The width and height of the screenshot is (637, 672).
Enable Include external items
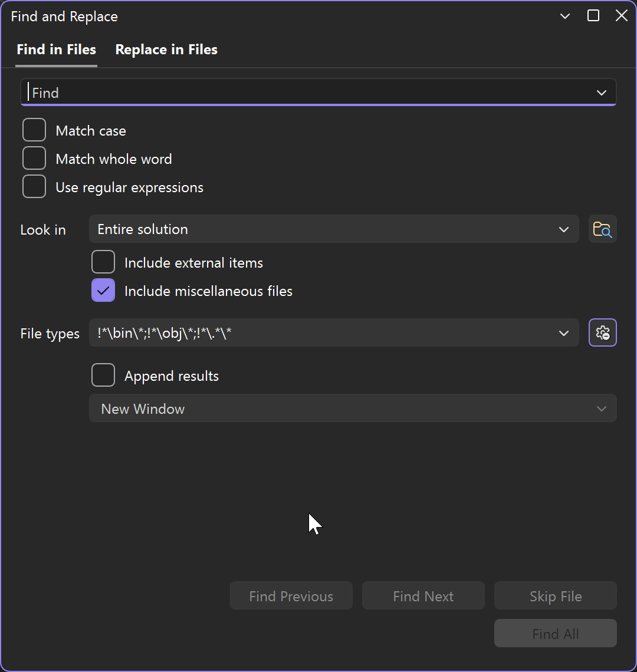(103, 262)
